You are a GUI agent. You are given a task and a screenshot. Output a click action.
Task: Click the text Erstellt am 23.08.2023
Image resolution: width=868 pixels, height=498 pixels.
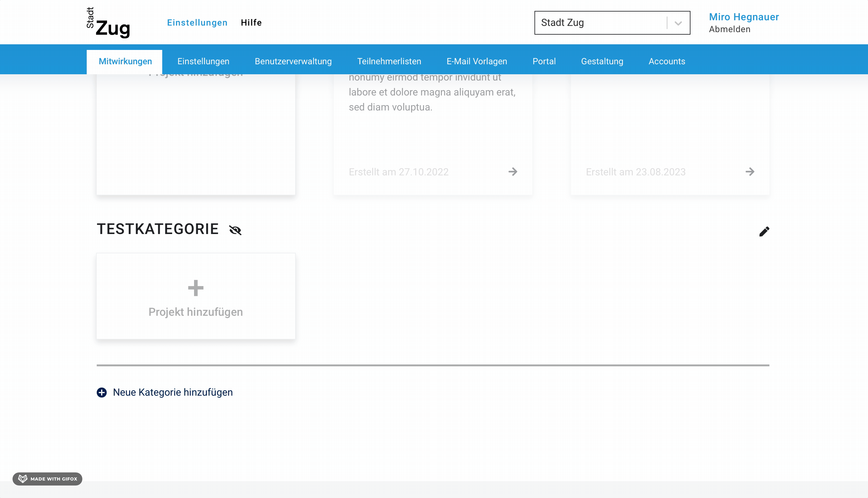(x=636, y=172)
